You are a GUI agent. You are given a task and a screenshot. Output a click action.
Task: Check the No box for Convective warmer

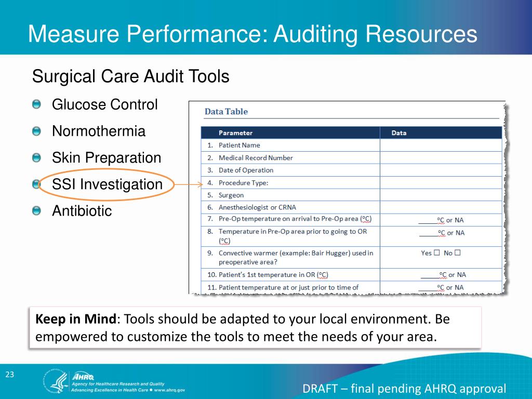click(x=457, y=253)
